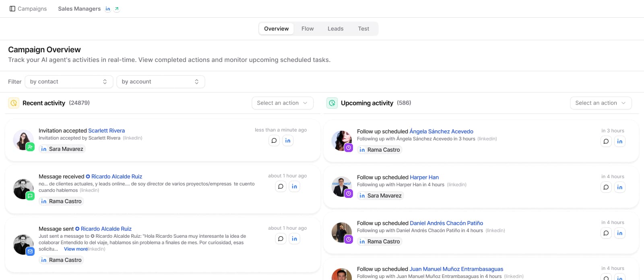Screen dimensions: 644x280
Task: Click Ricardo Alcalde Ruiz avatar in Message received
Action: pyautogui.click(x=23, y=189)
